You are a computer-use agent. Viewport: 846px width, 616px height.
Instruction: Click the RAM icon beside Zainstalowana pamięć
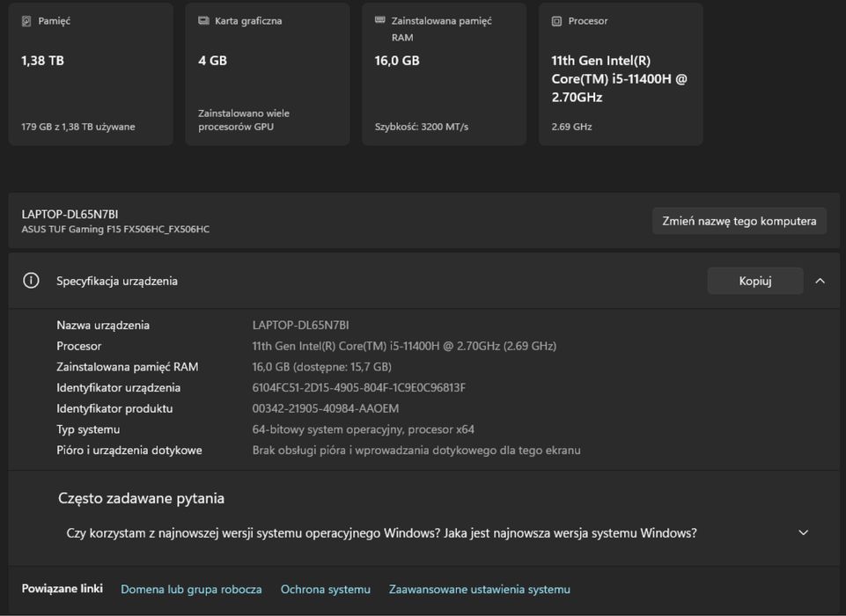(x=379, y=20)
